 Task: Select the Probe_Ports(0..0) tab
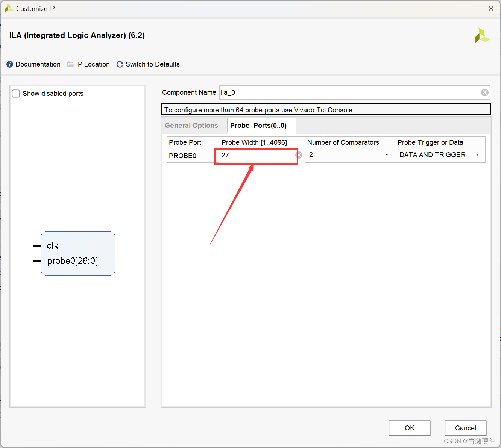click(x=258, y=126)
